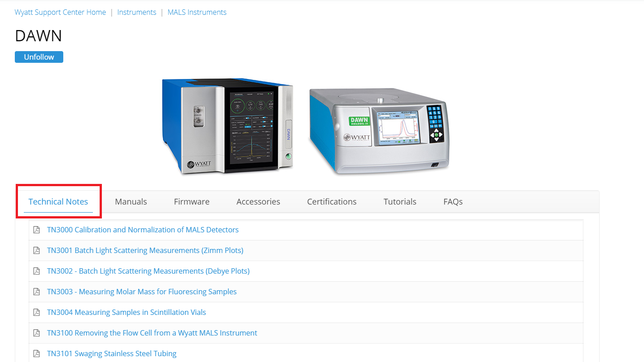
Task: Switch to the FAQs tab
Action: (453, 201)
